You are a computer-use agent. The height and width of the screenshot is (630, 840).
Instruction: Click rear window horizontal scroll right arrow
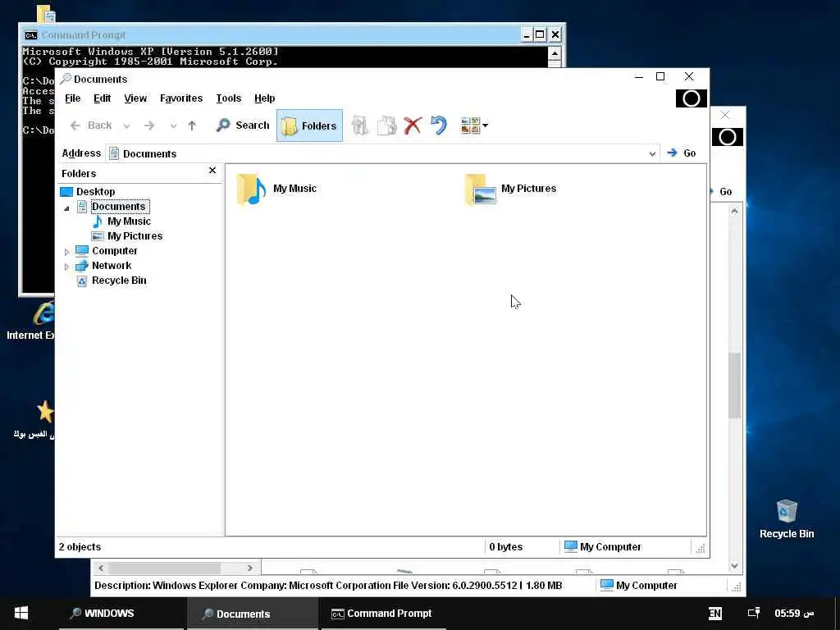pyautogui.click(x=249, y=568)
